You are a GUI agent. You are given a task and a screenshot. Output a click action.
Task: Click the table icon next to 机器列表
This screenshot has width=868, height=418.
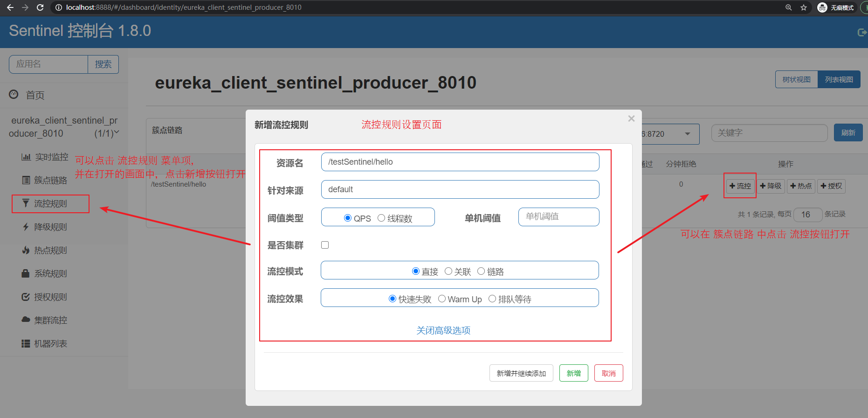[26, 343]
